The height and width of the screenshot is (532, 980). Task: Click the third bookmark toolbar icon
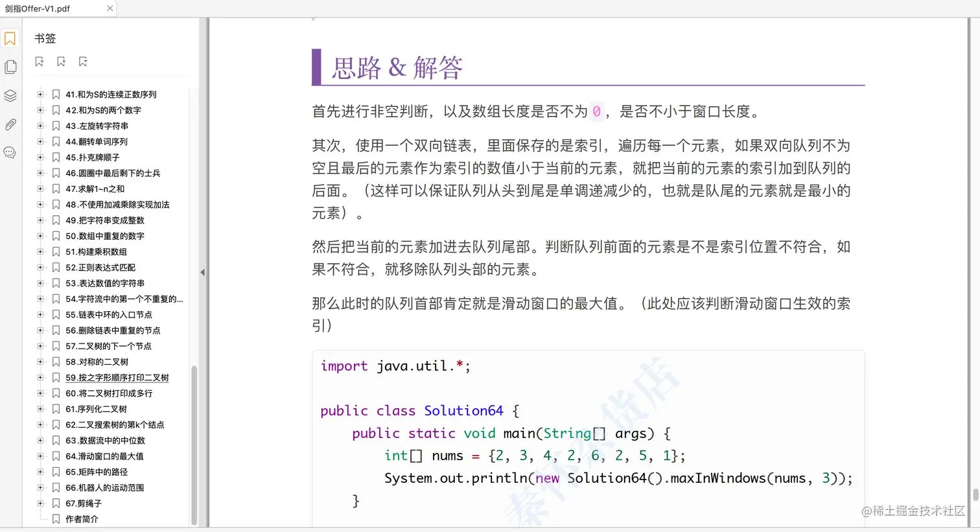83,62
